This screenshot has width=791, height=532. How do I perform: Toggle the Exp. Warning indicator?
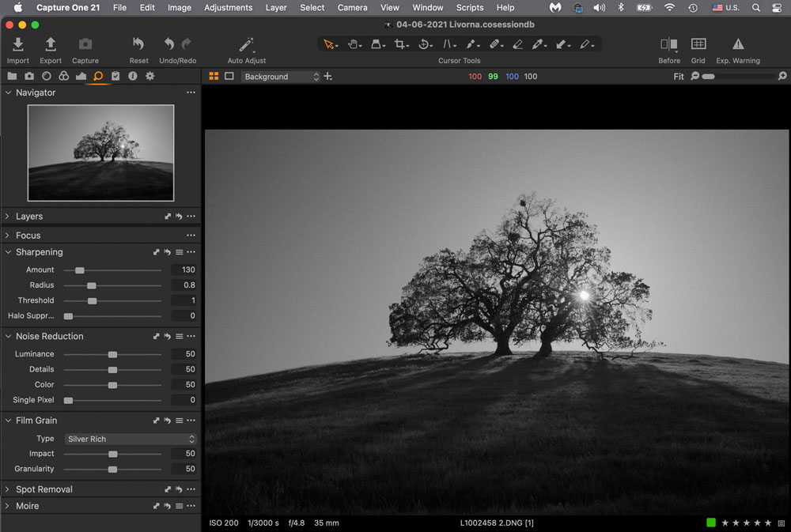(x=738, y=44)
